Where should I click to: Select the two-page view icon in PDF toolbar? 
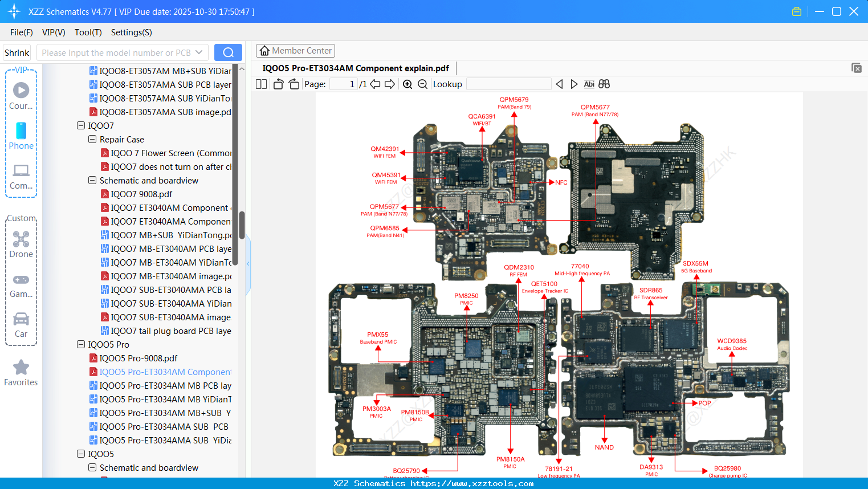pos(260,84)
